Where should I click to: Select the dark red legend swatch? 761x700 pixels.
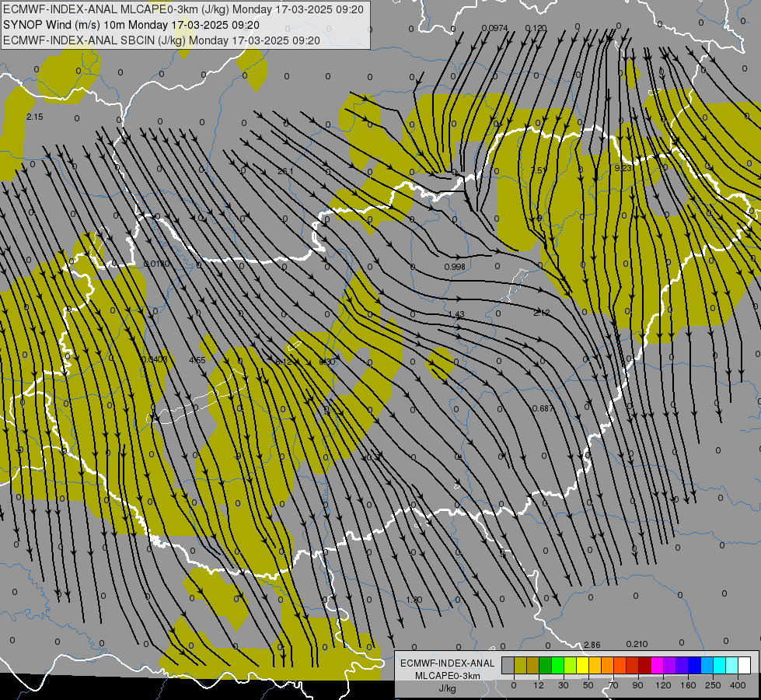point(644,665)
